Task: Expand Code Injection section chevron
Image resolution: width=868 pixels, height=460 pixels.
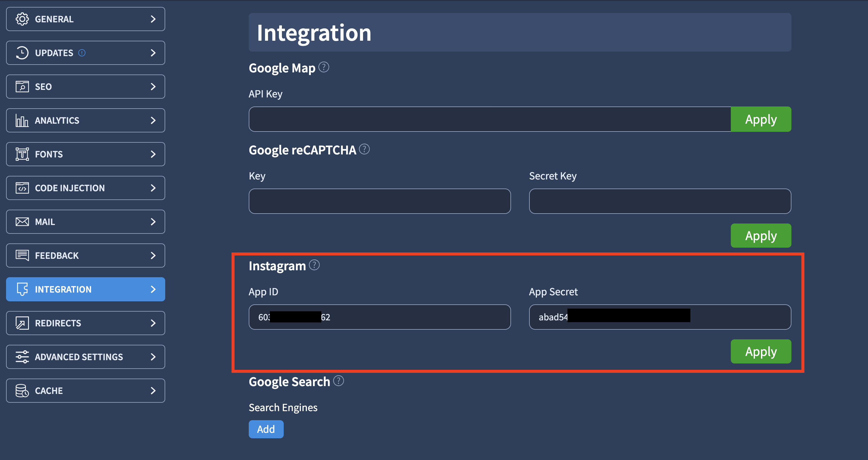Action: [x=153, y=188]
